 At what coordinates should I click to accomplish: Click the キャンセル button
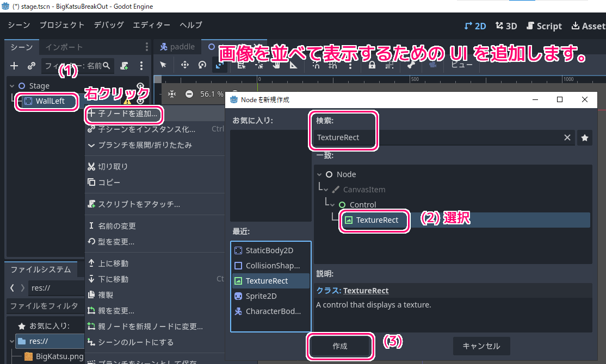[481, 346]
